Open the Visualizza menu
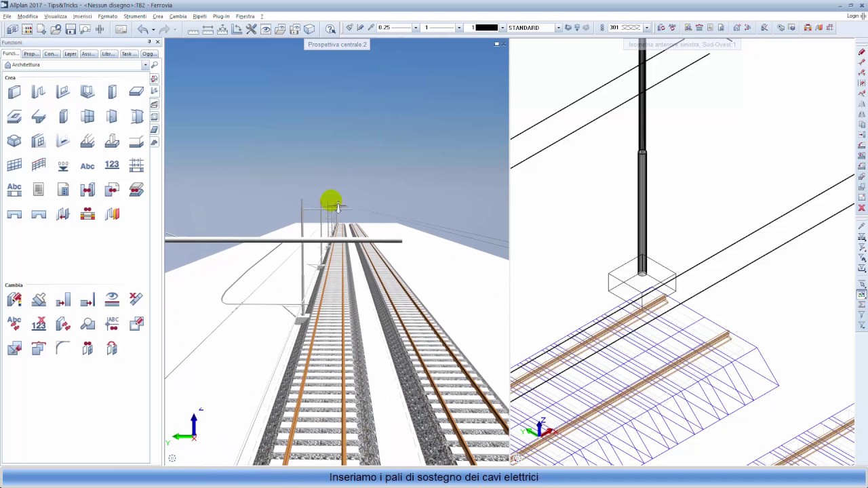 point(56,16)
